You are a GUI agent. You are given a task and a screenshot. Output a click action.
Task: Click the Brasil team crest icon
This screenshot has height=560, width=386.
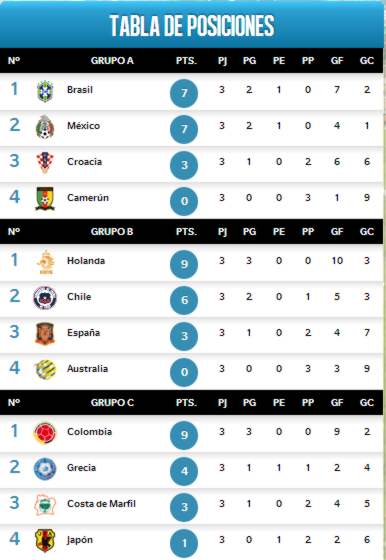pos(45,91)
